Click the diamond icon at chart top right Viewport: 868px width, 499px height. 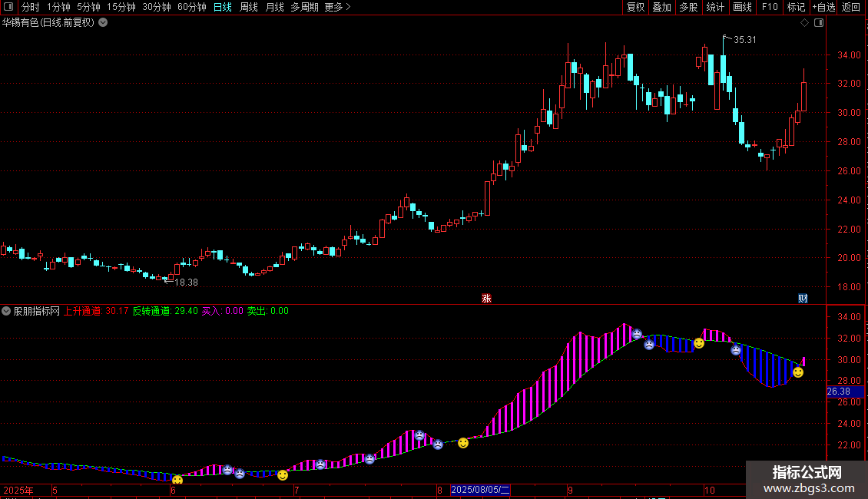[x=805, y=23]
